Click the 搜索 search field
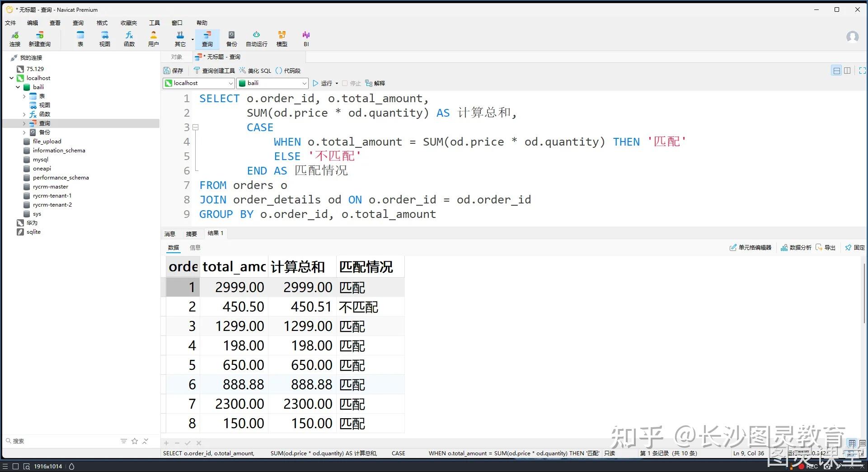The width and height of the screenshot is (868, 472). point(45,441)
